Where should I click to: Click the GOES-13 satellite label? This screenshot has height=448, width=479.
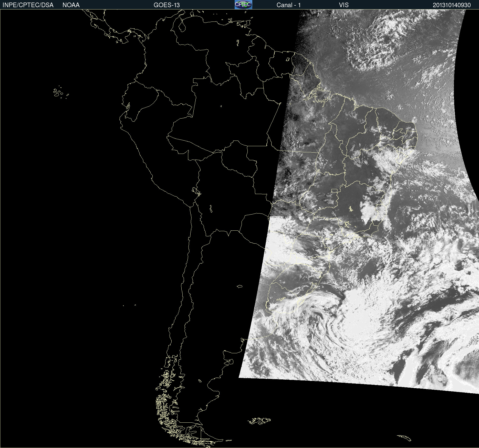pyautogui.click(x=167, y=5)
